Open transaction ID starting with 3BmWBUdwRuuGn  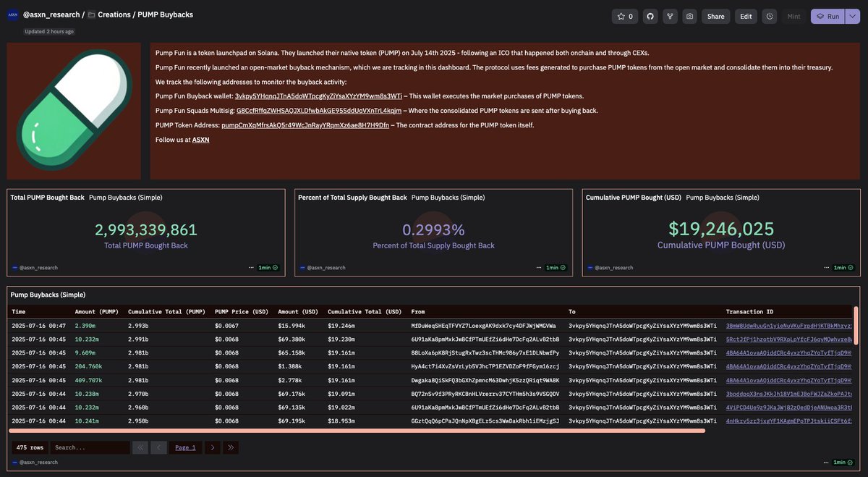[x=789, y=326]
